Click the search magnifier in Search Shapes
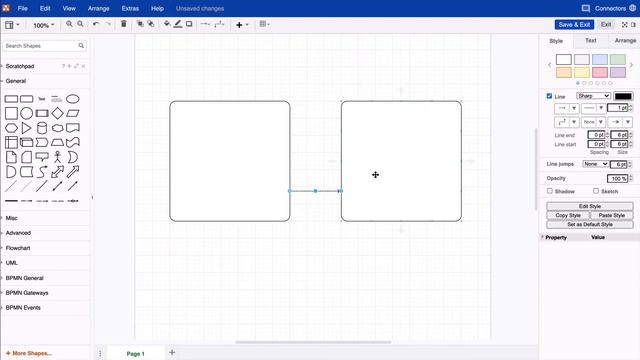The image size is (640, 360). pos(81,46)
